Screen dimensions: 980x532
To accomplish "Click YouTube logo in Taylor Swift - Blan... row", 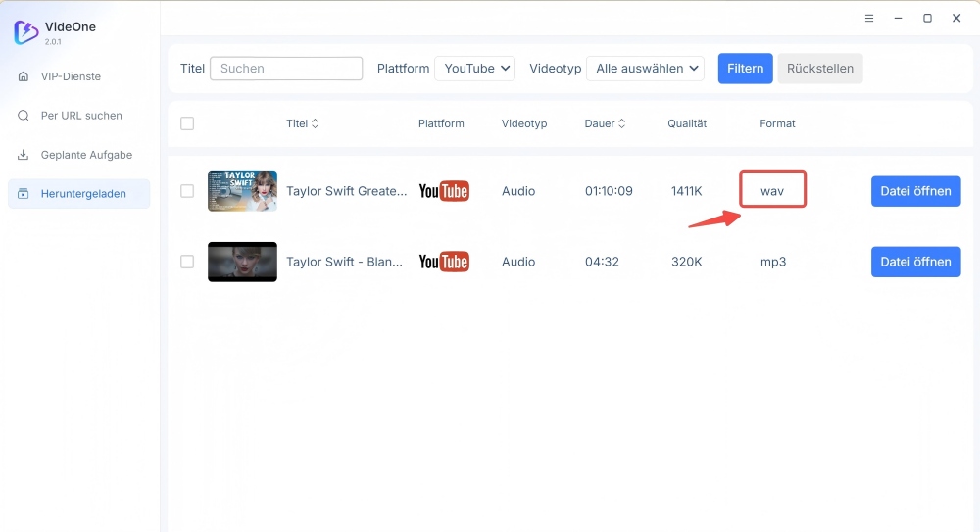I will click(x=444, y=262).
